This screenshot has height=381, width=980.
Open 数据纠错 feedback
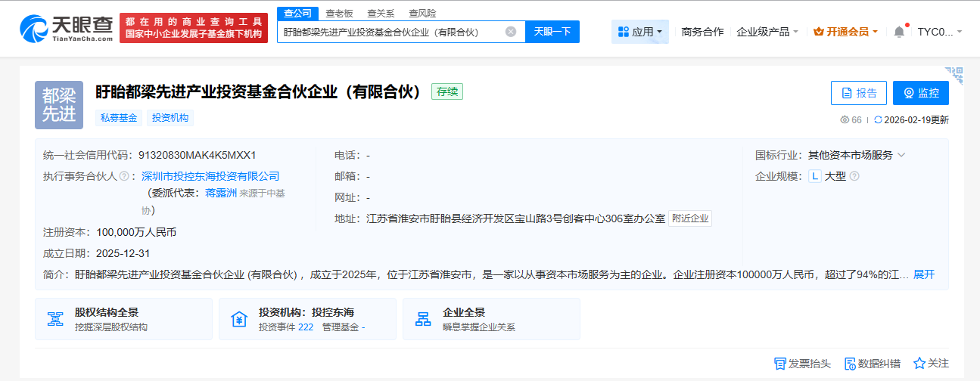(x=872, y=364)
